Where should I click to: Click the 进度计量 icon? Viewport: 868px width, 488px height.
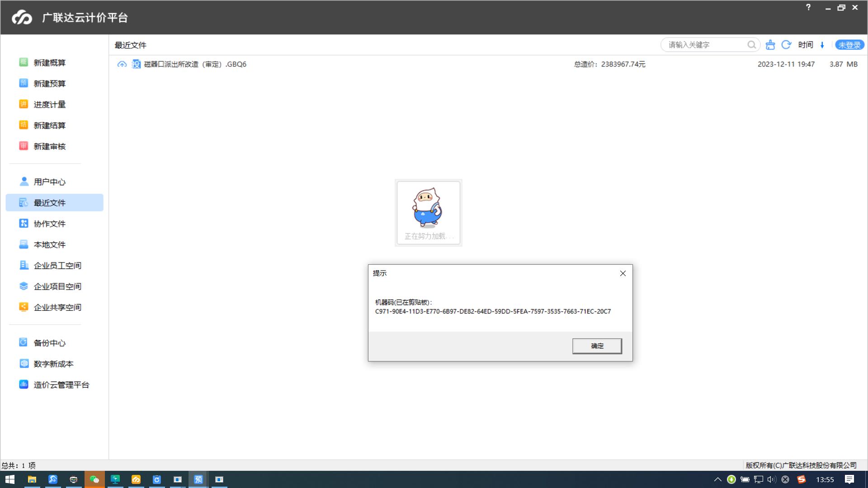click(24, 104)
